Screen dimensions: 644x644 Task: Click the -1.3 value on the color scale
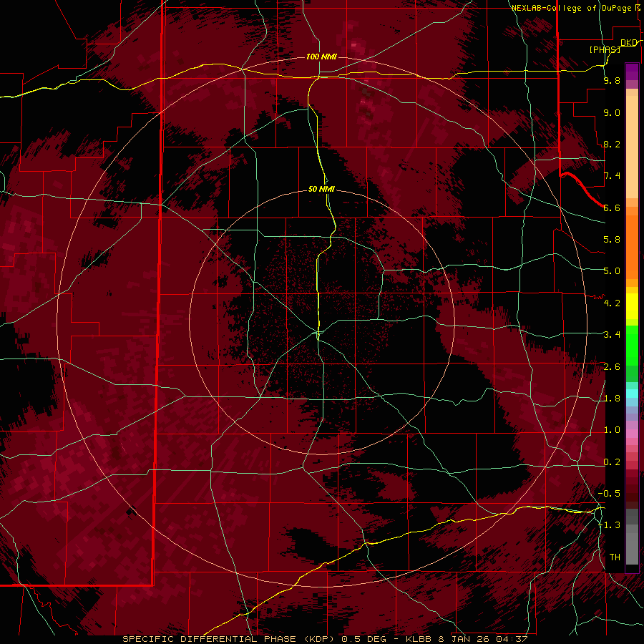(x=609, y=525)
